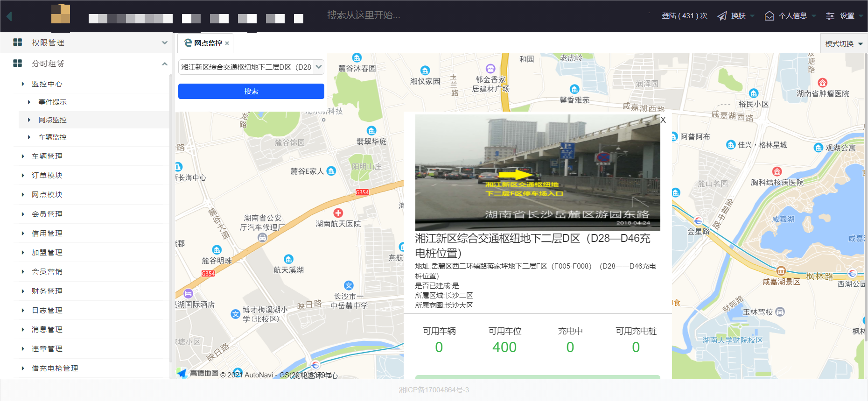Open the 模式切换 dropdown
Screen dimensions: 868x404
coord(844,43)
